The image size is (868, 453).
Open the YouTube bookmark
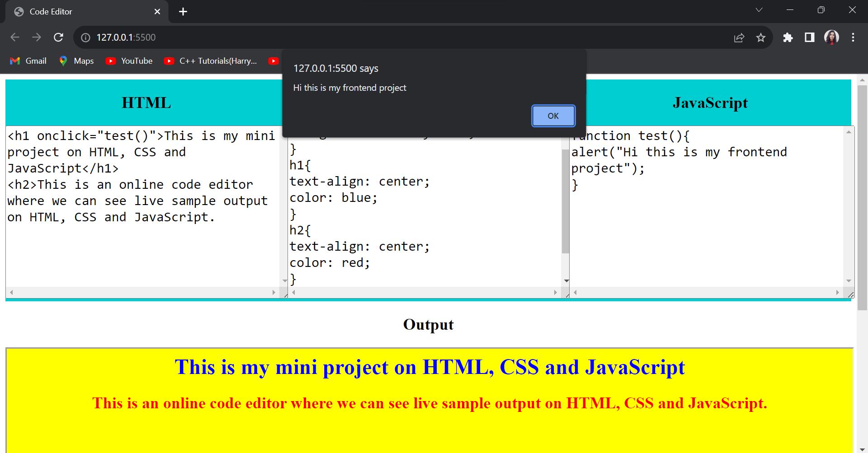tap(129, 61)
